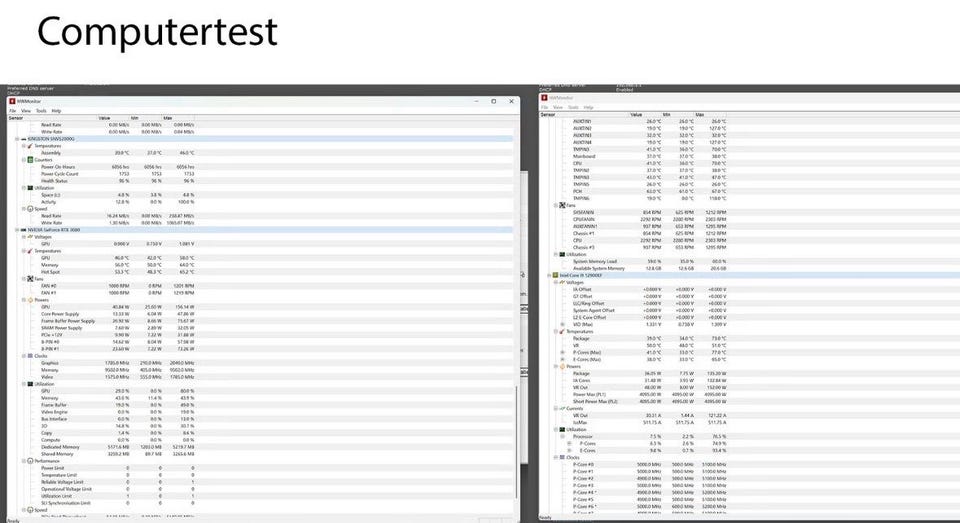Image resolution: width=960 pixels, height=523 pixels.
Task: Click the Temperatures thermometer icon under KINGSTON
Action: click(30, 146)
